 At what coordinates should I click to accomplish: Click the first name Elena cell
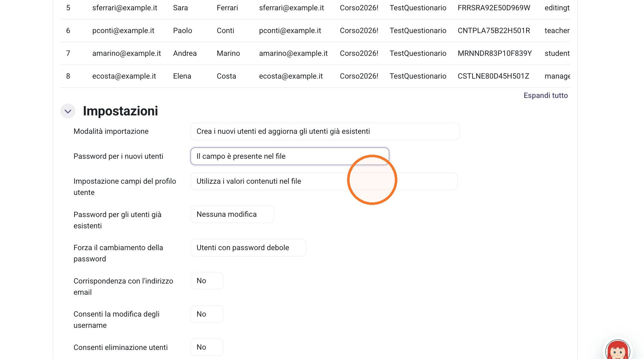182,76
